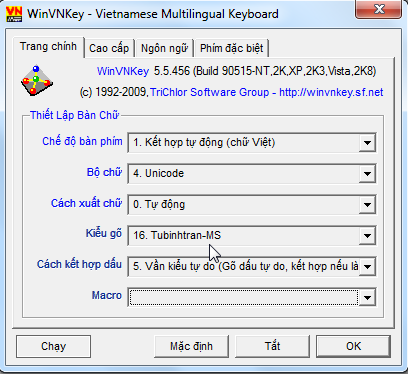Click the Mặc định button
Image resolution: width=408 pixels, height=374 pixels.
tap(191, 346)
